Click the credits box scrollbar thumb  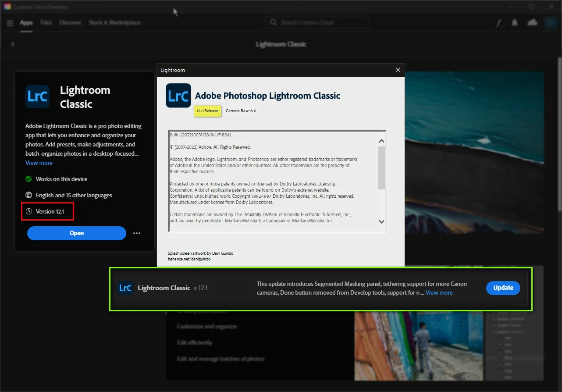tap(381, 168)
